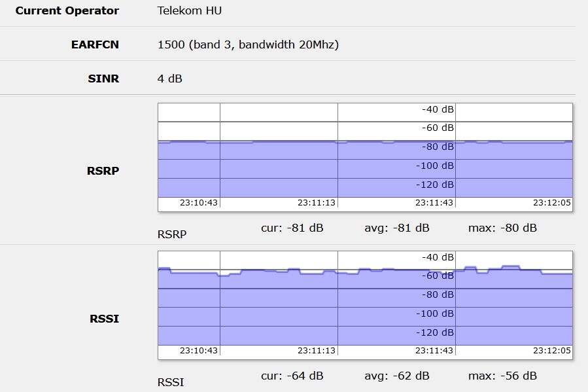This screenshot has height=392, width=588.
Task: Click the -100 dB axis label on RSSI graph
Action: click(435, 313)
